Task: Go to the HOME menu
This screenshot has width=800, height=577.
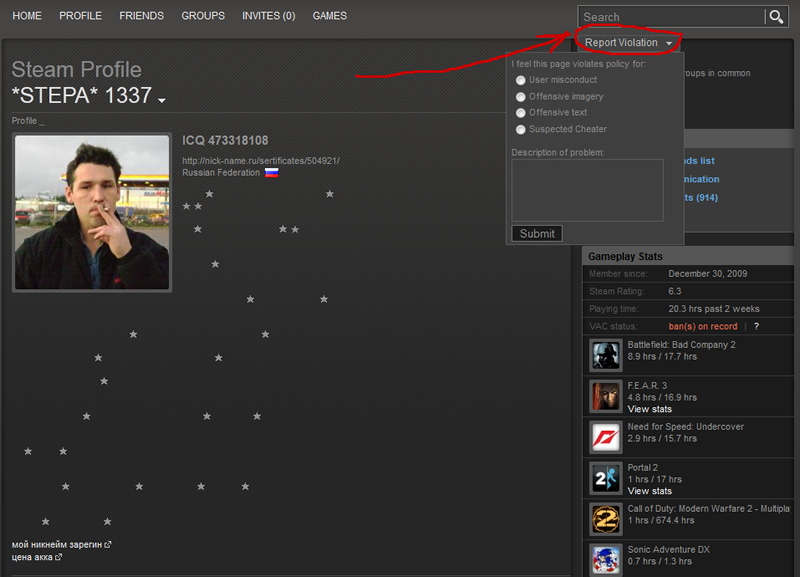Action: click(x=27, y=16)
